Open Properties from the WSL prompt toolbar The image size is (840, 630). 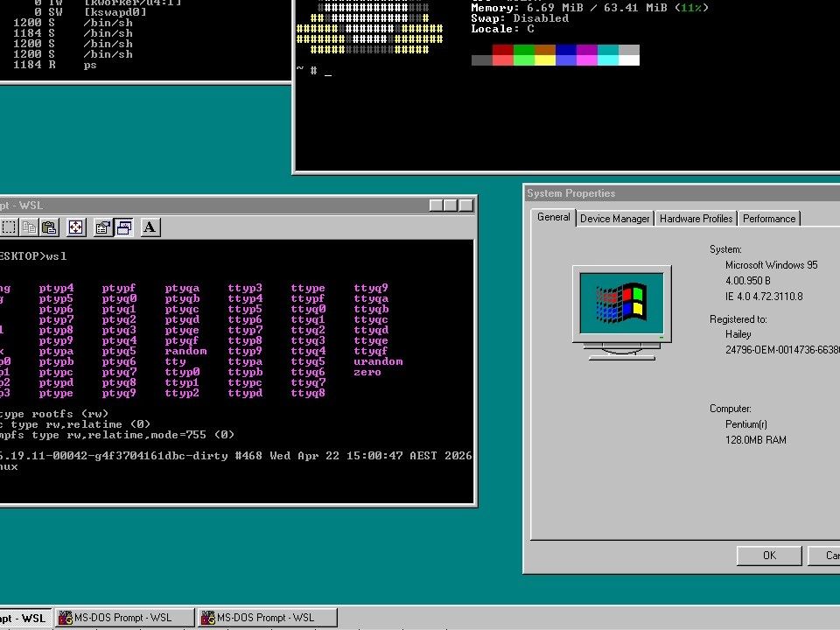click(102, 227)
